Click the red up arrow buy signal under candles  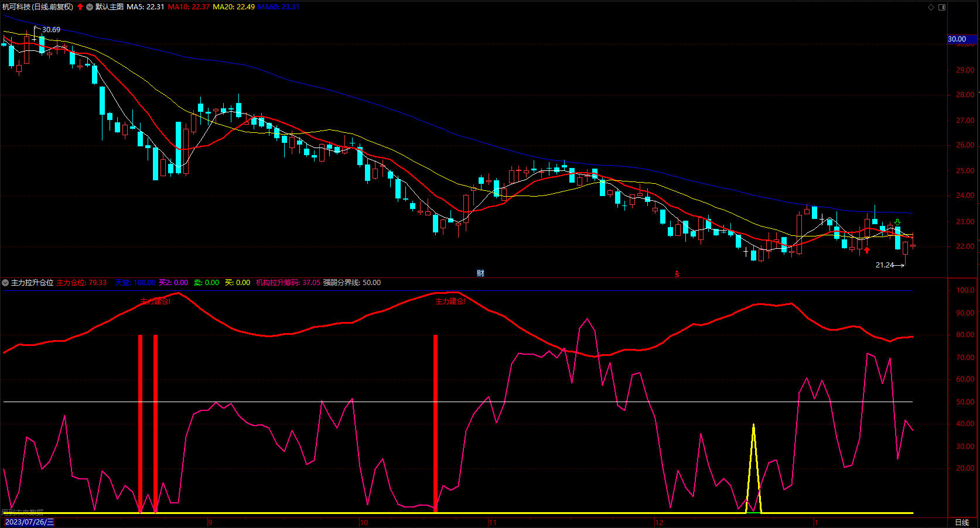[x=867, y=250]
